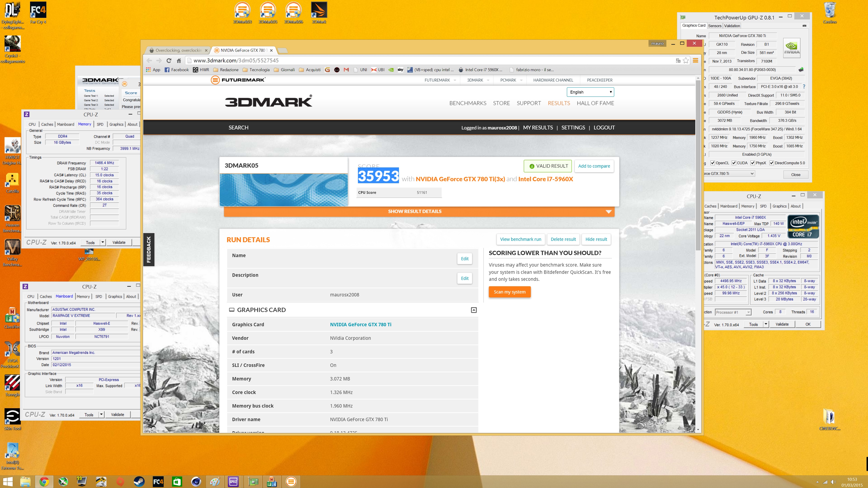
Task: Click the Bus Interface question mark in GPU-Z
Action: [804, 87]
